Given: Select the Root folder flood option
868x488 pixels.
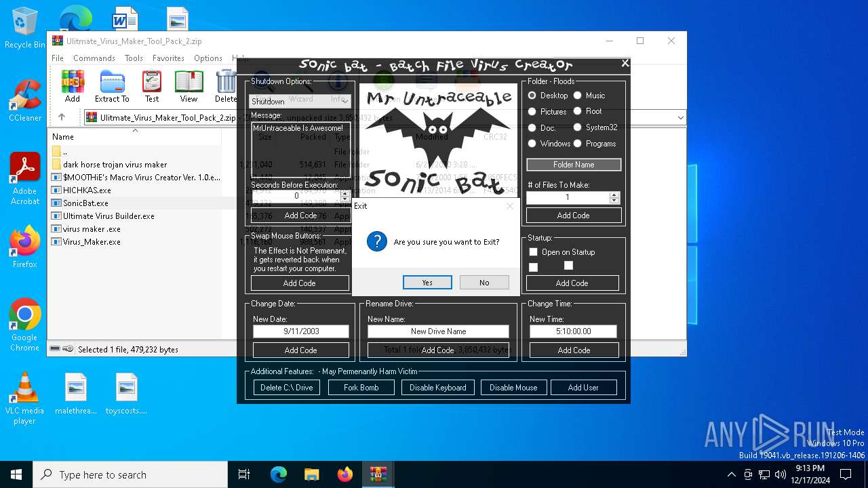Looking at the screenshot, I should pos(578,111).
